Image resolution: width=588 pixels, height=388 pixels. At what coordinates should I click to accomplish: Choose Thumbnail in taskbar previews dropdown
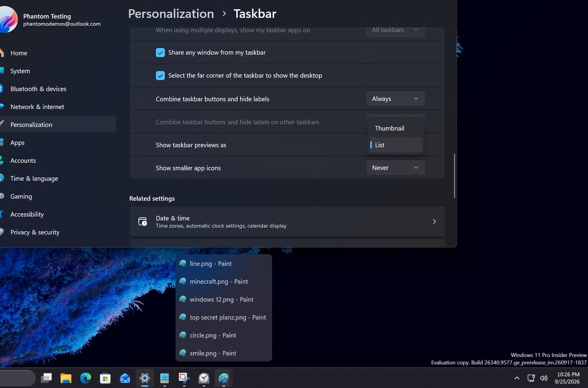click(x=395, y=128)
